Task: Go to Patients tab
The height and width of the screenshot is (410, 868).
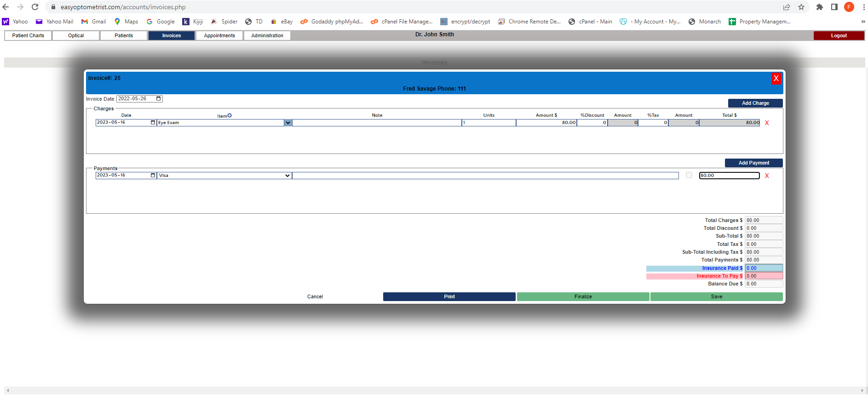Action: tap(124, 35)
